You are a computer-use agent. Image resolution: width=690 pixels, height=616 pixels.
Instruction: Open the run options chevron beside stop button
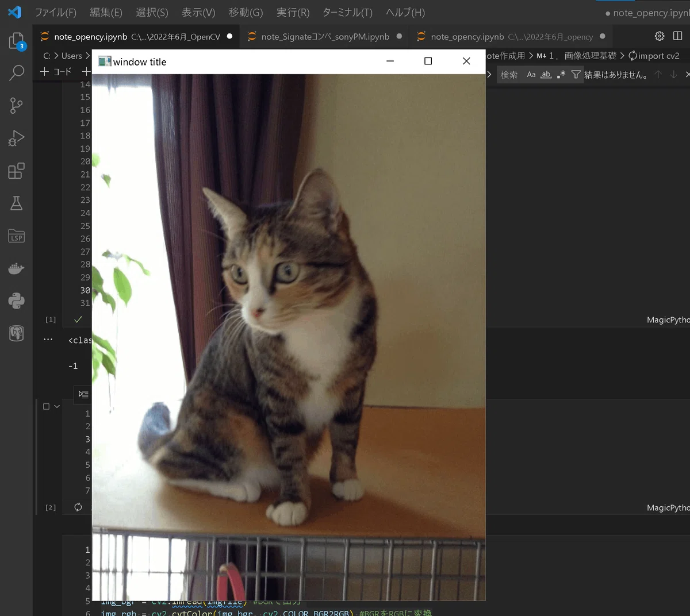coord(57,406)
